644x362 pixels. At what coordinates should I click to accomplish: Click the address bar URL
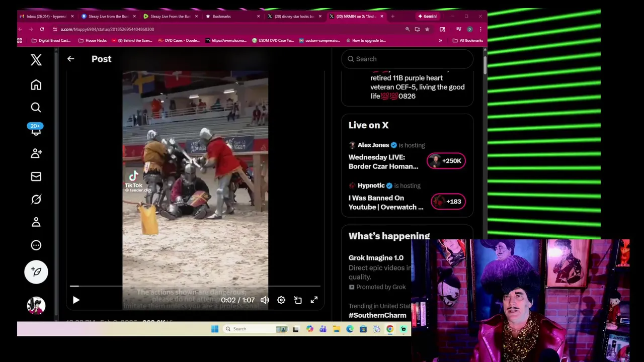tap(107, 29)
